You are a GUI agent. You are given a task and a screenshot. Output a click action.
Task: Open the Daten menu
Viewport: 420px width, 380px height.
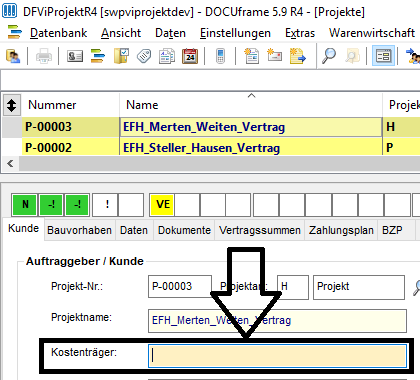click(x=170, y=33)
